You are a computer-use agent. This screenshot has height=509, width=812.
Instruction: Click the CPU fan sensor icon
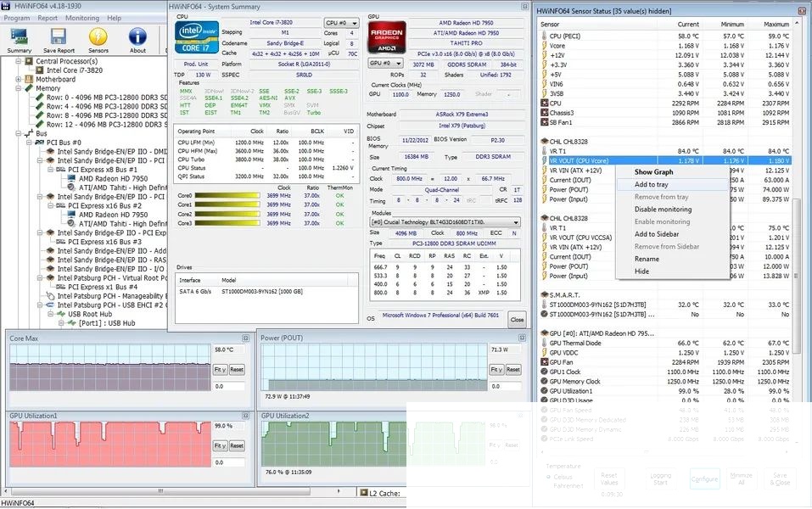click(x=544, y=103)
